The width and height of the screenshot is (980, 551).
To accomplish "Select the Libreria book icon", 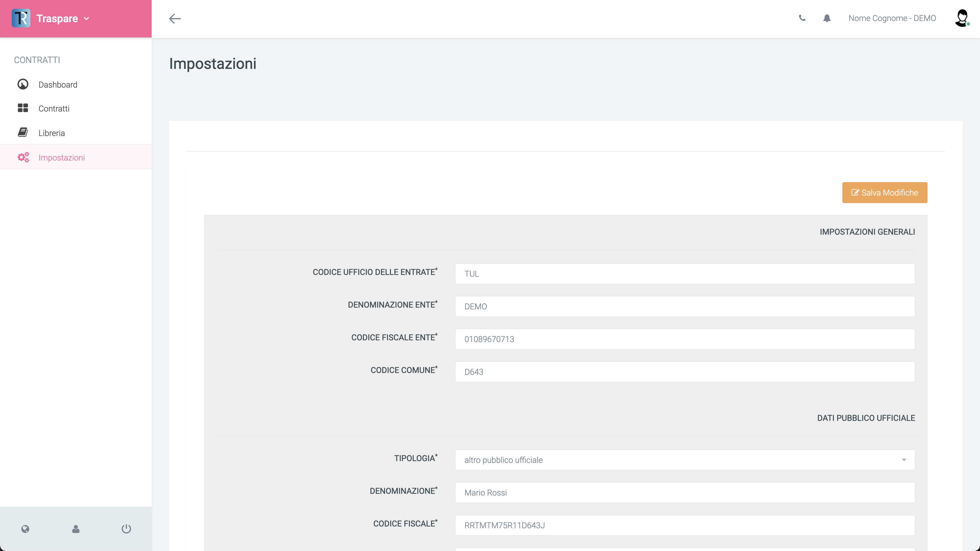I will pyautogui.click(x=23, y=132).
